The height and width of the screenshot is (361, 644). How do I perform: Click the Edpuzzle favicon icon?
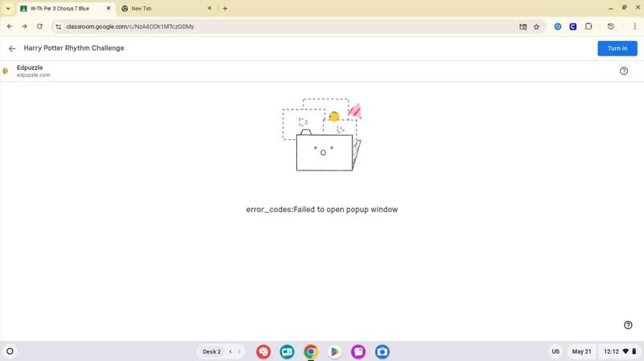[x=6, y=71]
